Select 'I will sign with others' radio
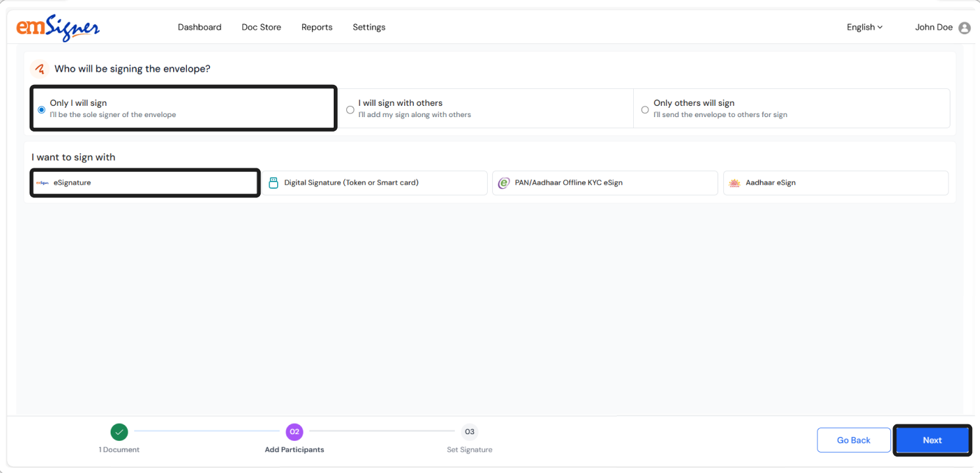Screen dimensions: 980x473 (x=350, y=110)
